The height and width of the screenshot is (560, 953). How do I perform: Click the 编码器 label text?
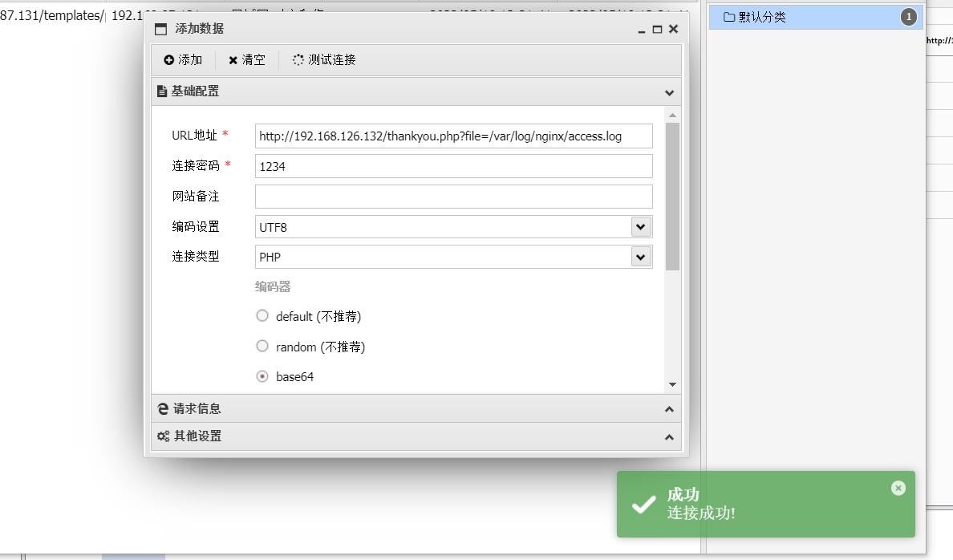(x=273, y=286)
